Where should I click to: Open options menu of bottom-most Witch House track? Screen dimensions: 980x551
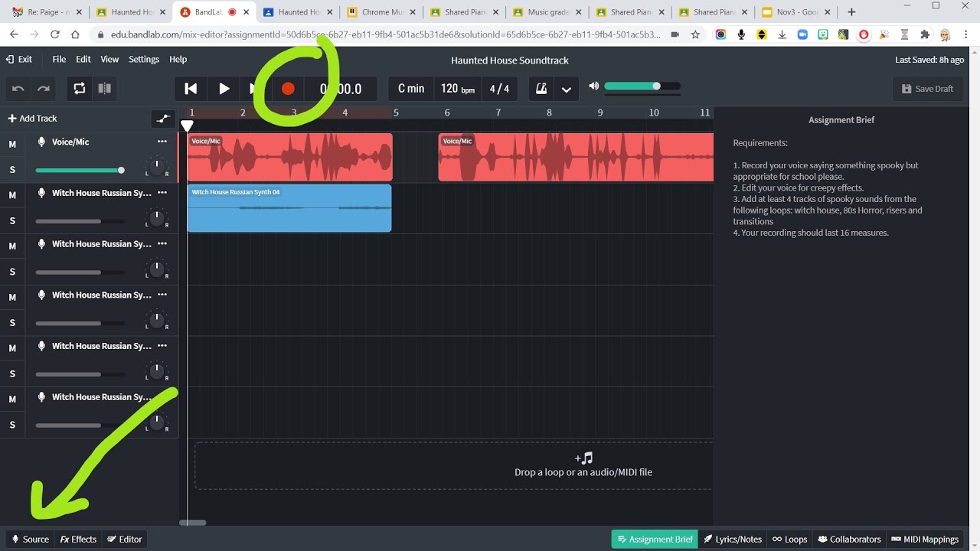coord(162,396)
